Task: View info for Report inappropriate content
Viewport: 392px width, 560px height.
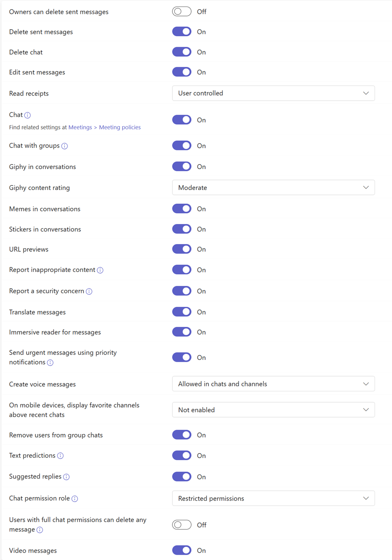Action: click(x=101, y=270)
